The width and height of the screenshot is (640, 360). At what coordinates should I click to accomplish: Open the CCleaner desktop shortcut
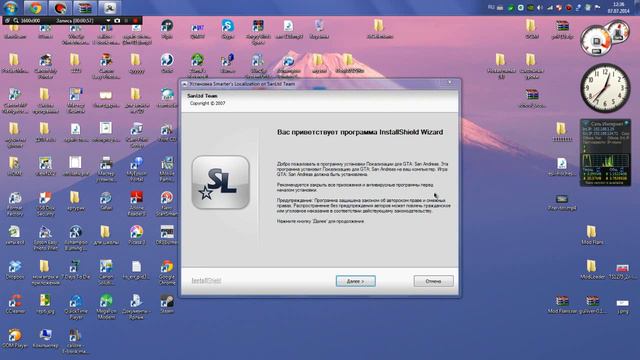click(15, 304)
